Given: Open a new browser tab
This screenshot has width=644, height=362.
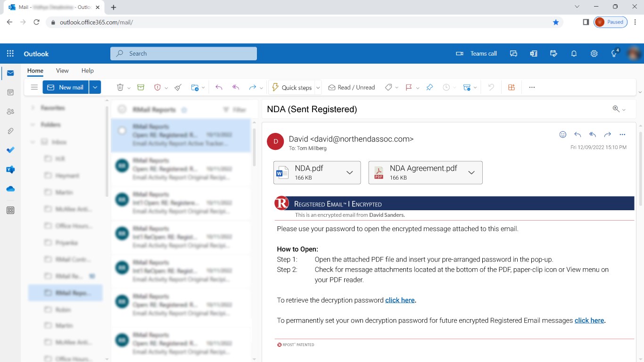Looking at the screenshot, I should click(114, 8).
